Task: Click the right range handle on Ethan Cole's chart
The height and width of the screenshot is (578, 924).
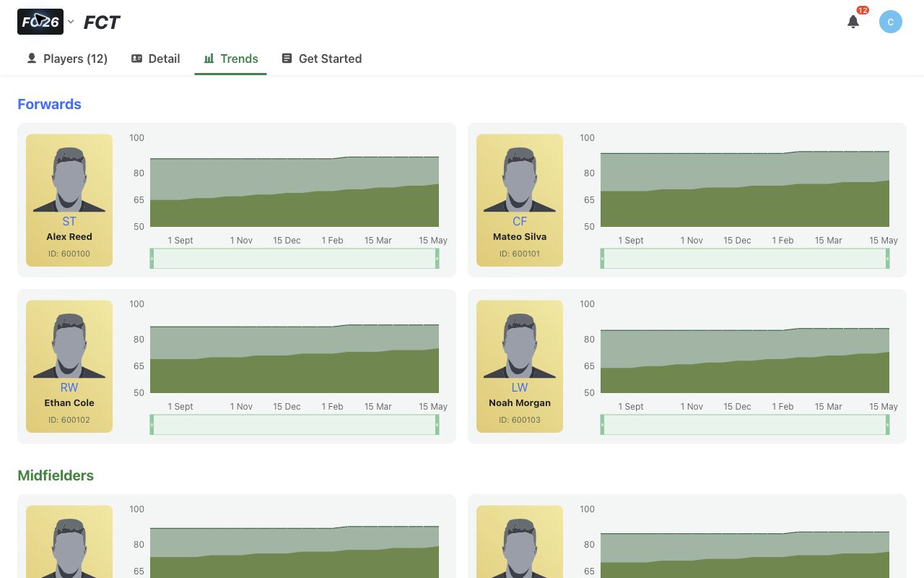Action: pos(437,425)
